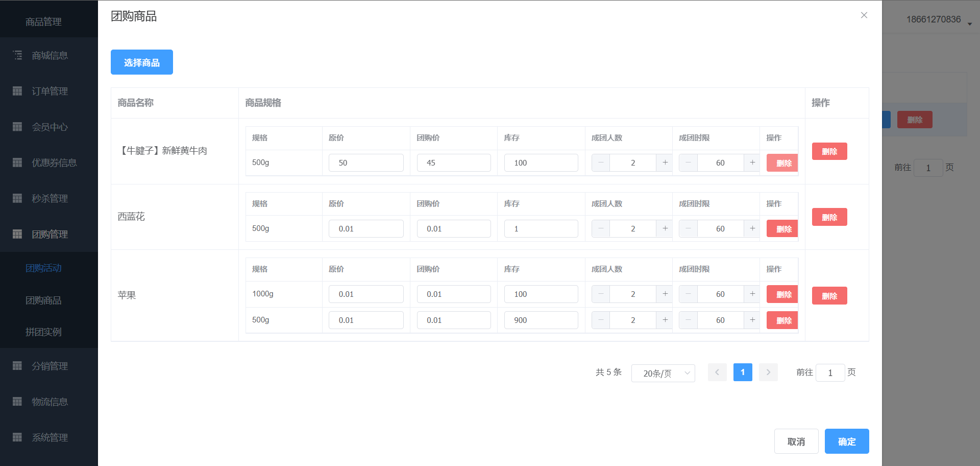Delete the 苹果 1000g specification
This screenshot has height=466, width=980.
[783, 294]
